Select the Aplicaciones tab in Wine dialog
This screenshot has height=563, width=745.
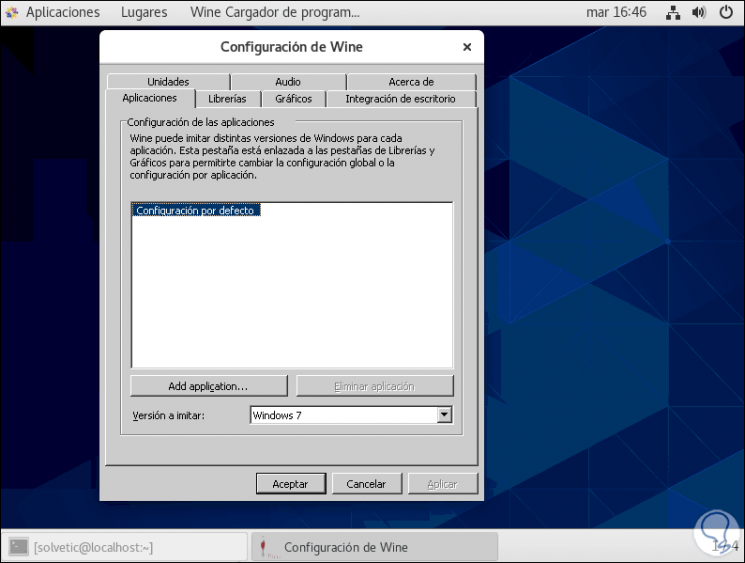[x=150, y=98]
